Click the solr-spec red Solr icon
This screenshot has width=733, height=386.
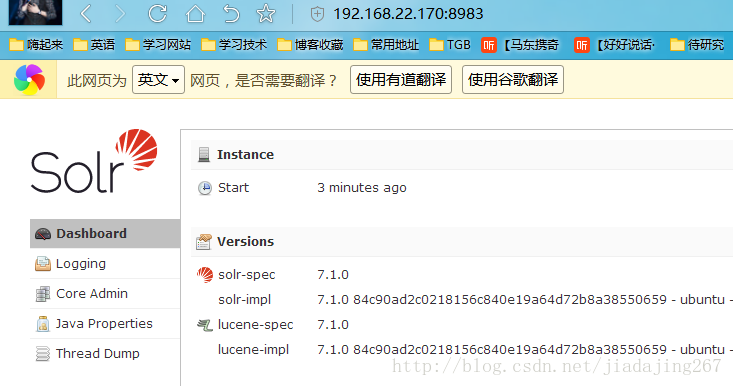point(205,275)
